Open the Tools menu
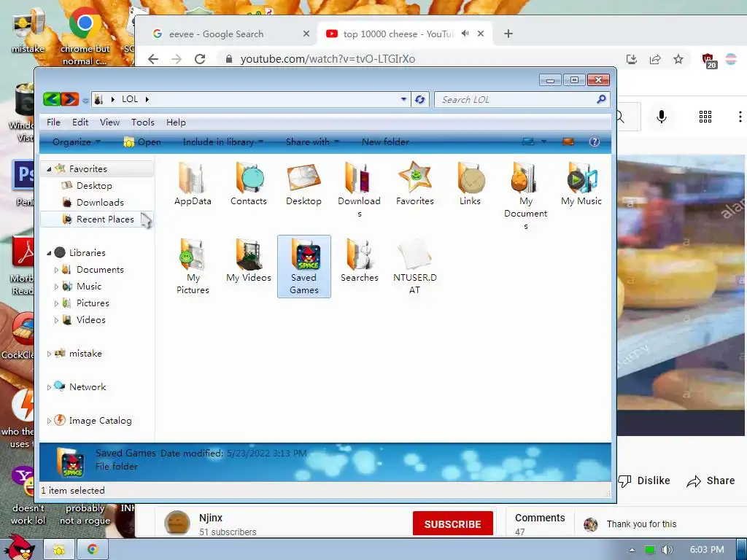The width and height of the screenshot is (747, 560). [x=143, y=122]
